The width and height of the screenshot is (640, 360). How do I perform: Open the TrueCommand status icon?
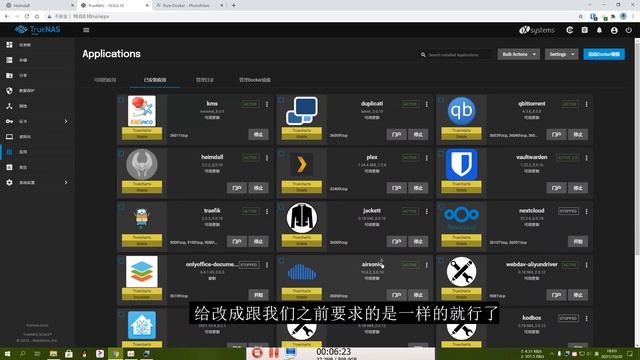coord(570,30)
